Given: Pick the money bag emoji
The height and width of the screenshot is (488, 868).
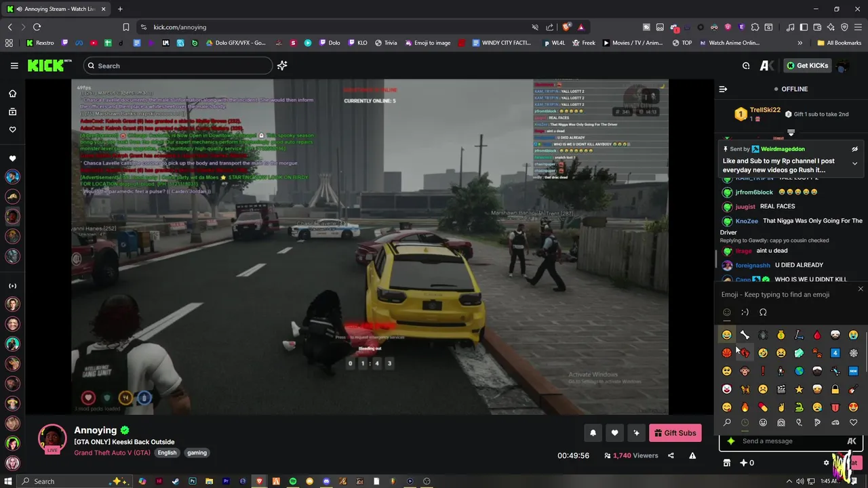Looking at the screenshot, I should [x=781, y=335].
